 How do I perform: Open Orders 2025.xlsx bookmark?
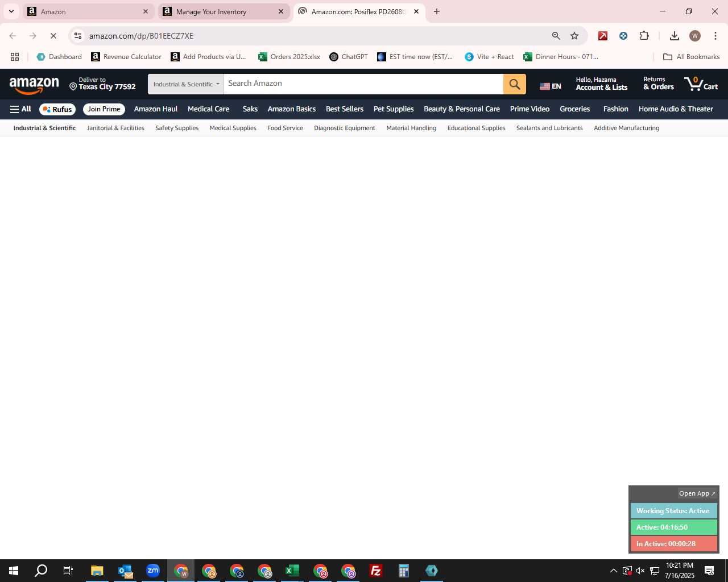point(289,57)
